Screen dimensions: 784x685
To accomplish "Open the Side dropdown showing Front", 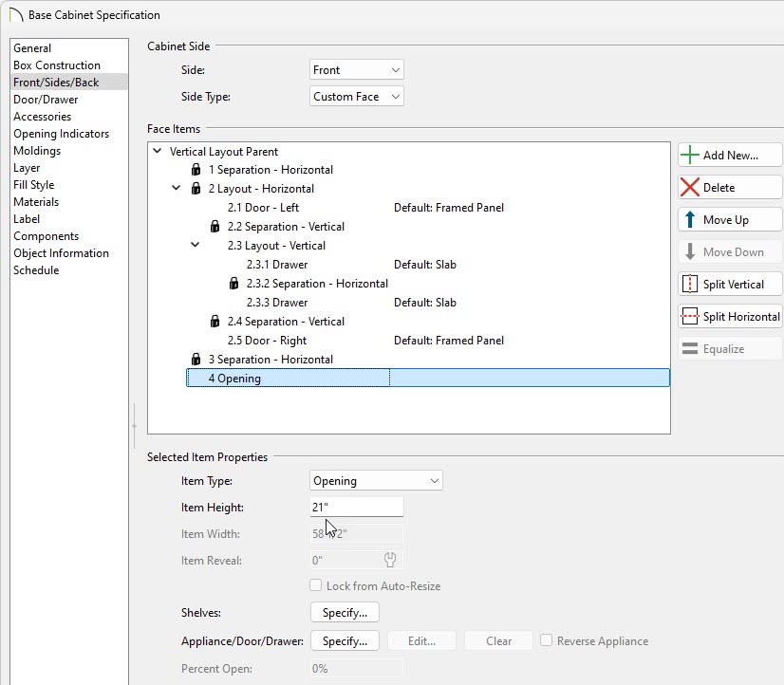I will pos(357,70).
